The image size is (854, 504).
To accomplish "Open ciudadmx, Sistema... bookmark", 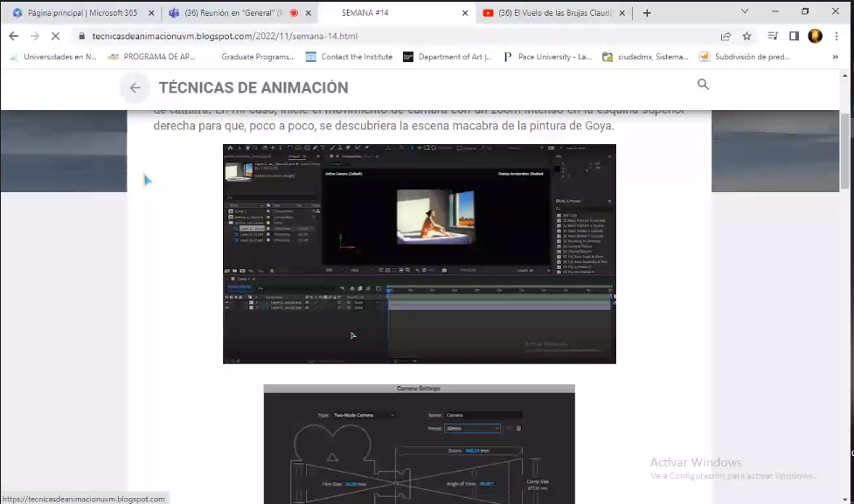I will point(645,57).
